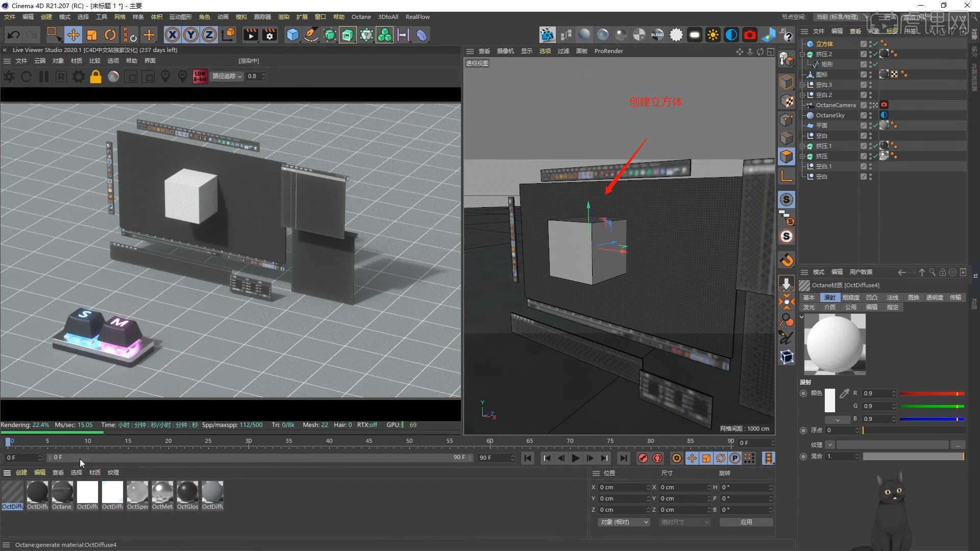The image size is (980, 551).
Task: Toggle the Y axis lock
Action: [191, 35]
